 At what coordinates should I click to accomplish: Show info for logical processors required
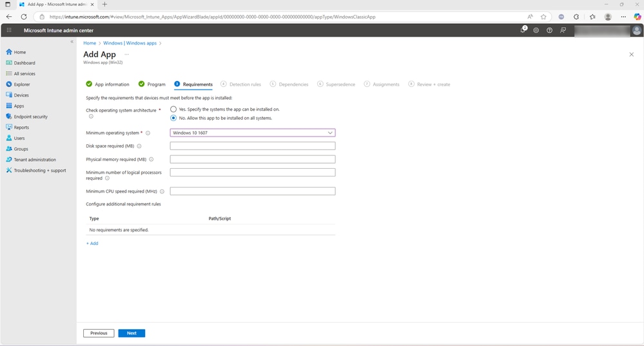point(107,178)
